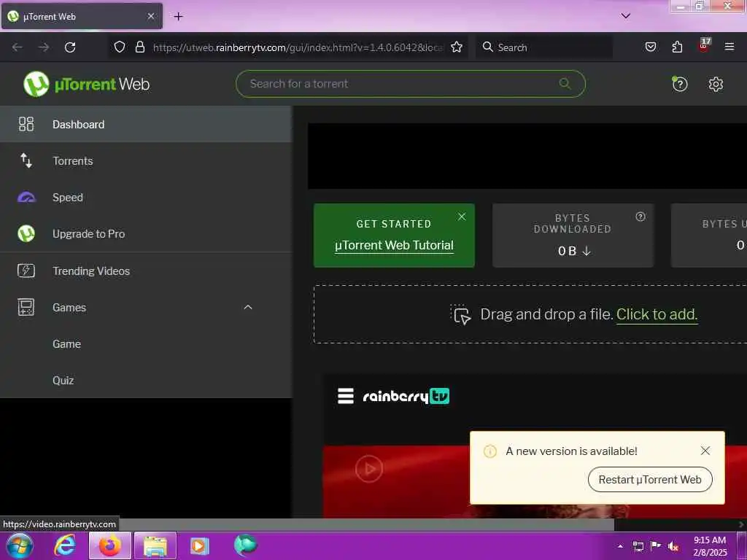Open the µTorrent help icon
The image size is (747, 560).
click(680, 85)
